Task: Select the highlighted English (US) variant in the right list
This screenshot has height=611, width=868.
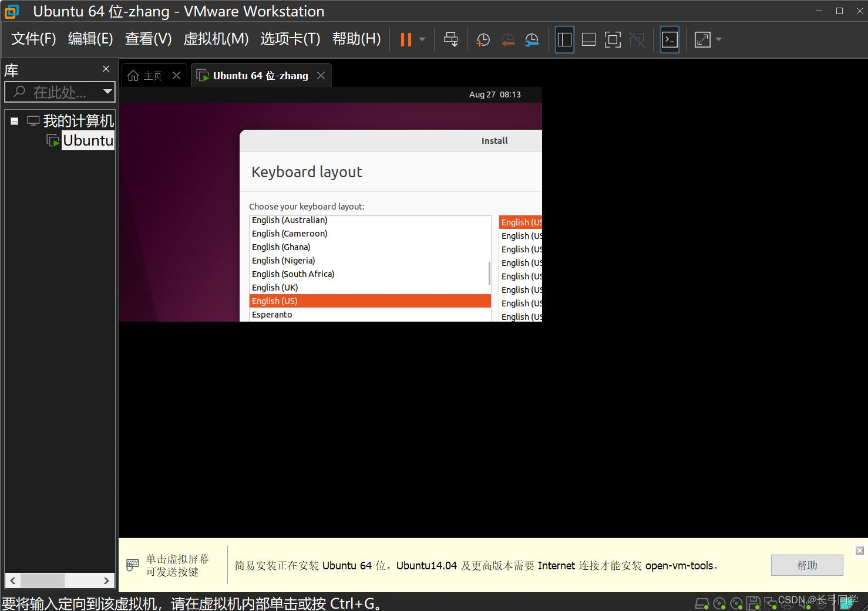Action: click(520, 222)
